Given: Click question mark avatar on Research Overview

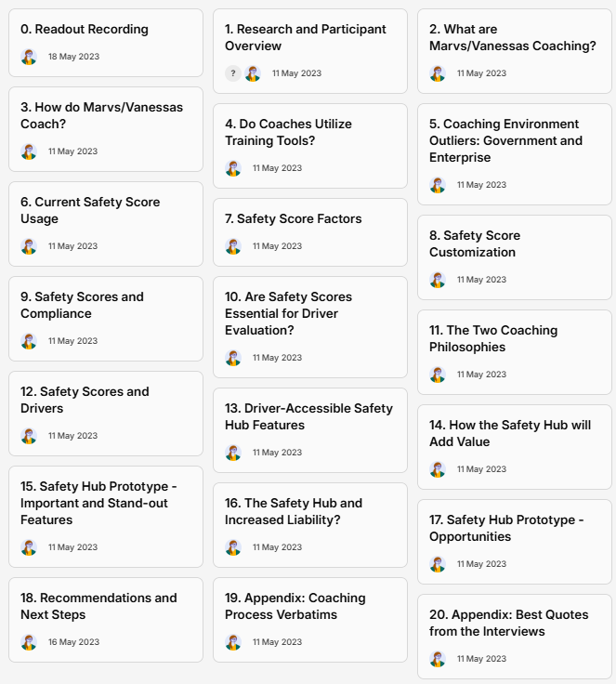Looking at the screenshot, I should pyautogui.click(x=233, y=73).
